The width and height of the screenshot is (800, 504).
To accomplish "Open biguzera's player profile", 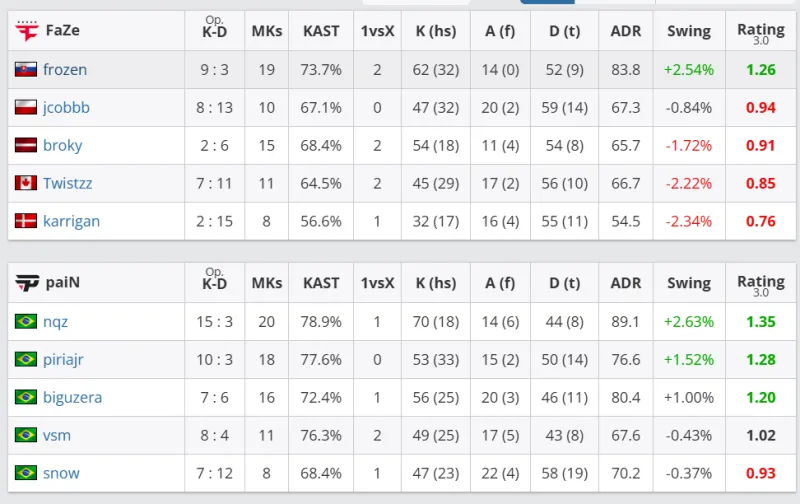I will click(72, 397).
